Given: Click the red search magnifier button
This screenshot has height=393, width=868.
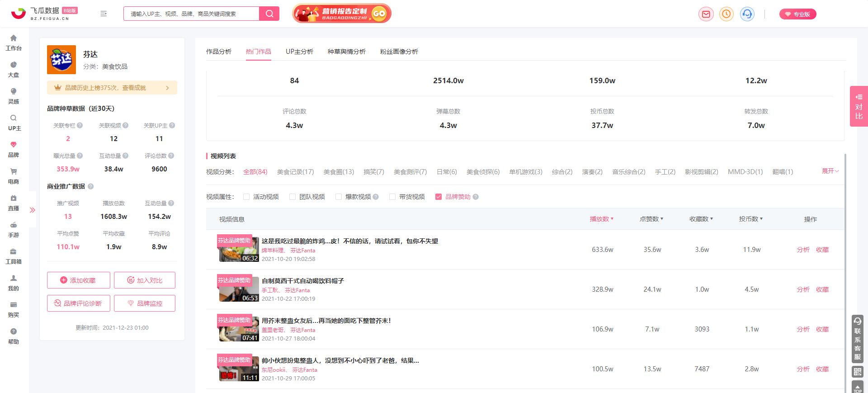Looking at the screenshot, I should [269, 14].
